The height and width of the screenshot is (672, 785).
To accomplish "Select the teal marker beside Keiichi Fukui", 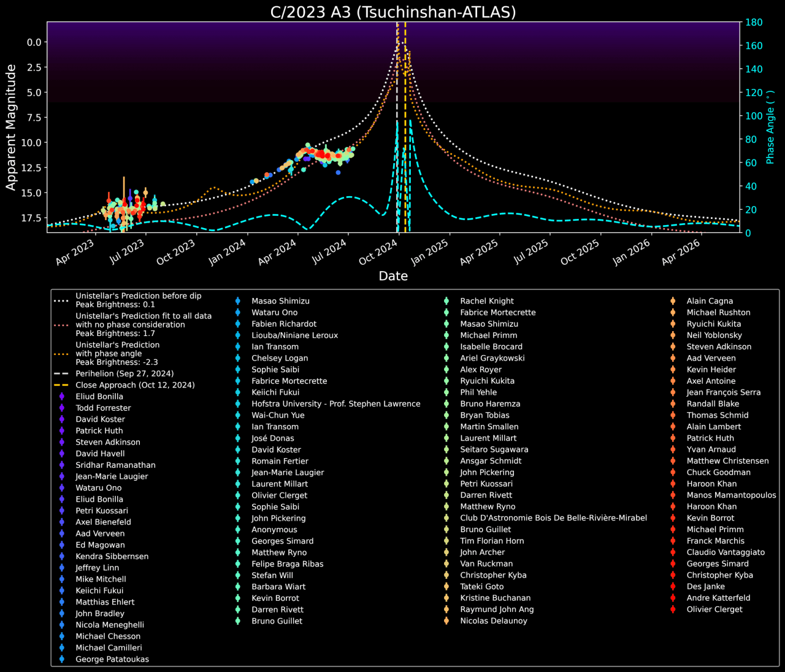I will (x=237, y=392).
